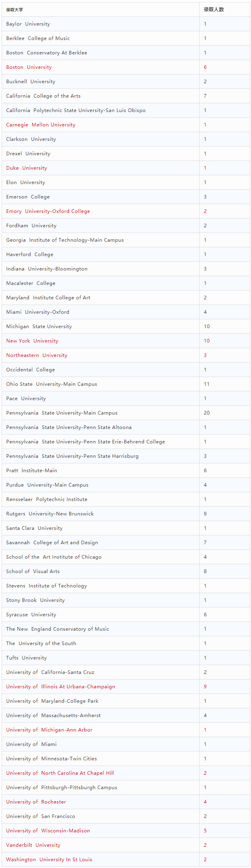Screen dimensions: 251x868
Task: Select Michigan State University row
Action: point(125,327)
